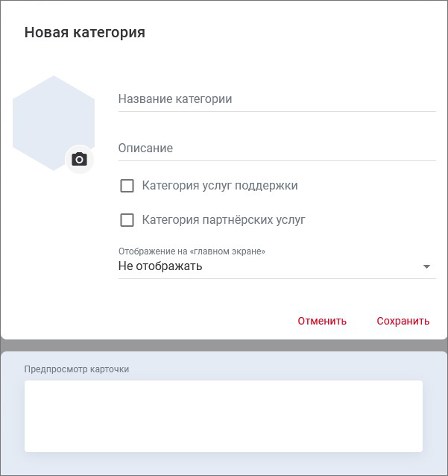The height and width of the screenshot is (476, 448).
Task: Click the «Категория услуг поддержки» label text
Action: [x=219, y=186]
